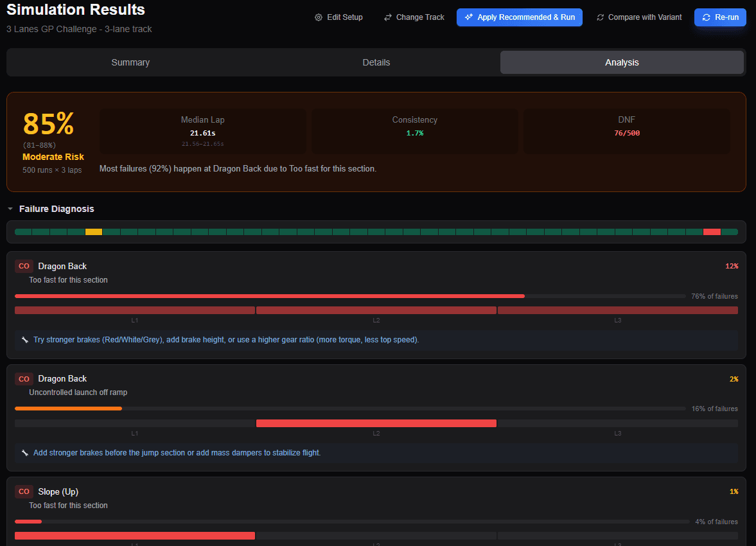The height and width of the screenshot is (546, 756).
Task: Click the red segment in the track strip
Action: click(712, 232)
